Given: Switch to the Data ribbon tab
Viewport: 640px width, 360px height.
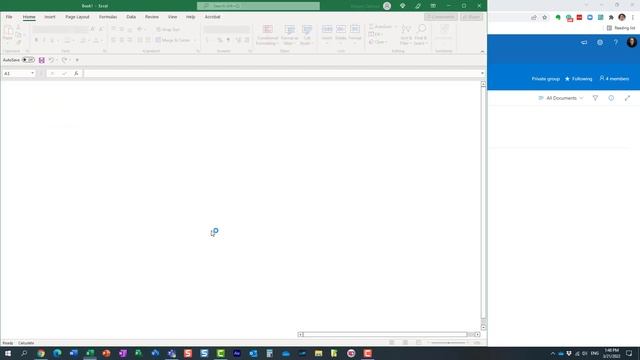Looking at the screenshot, I should [x=131, y=17].
